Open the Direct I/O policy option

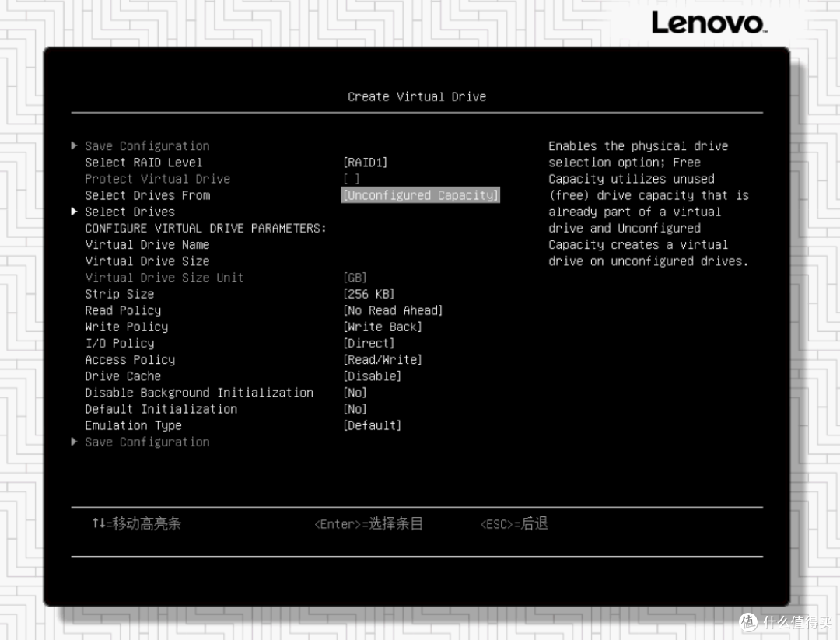pos(369,343)
